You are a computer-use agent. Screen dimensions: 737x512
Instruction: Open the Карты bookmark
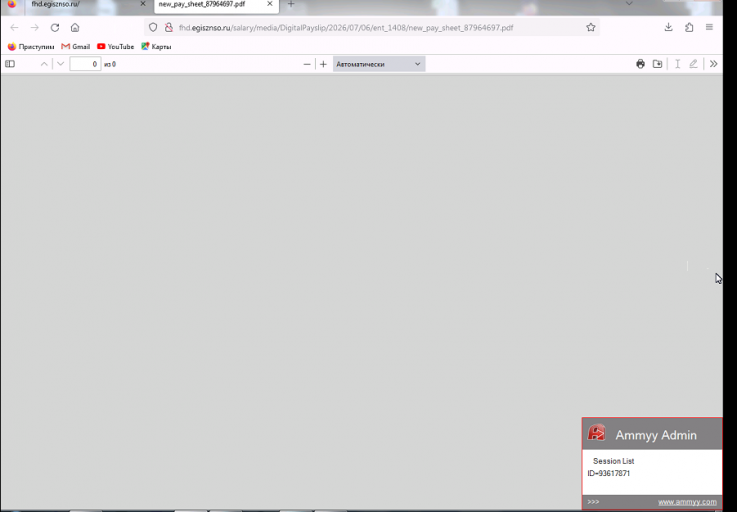click(156, 47)
